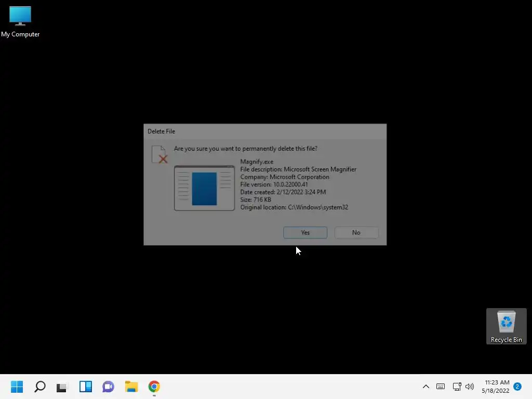Show hidden system tray icons
This screenshot has height=399, width=532.
(426, 387)
